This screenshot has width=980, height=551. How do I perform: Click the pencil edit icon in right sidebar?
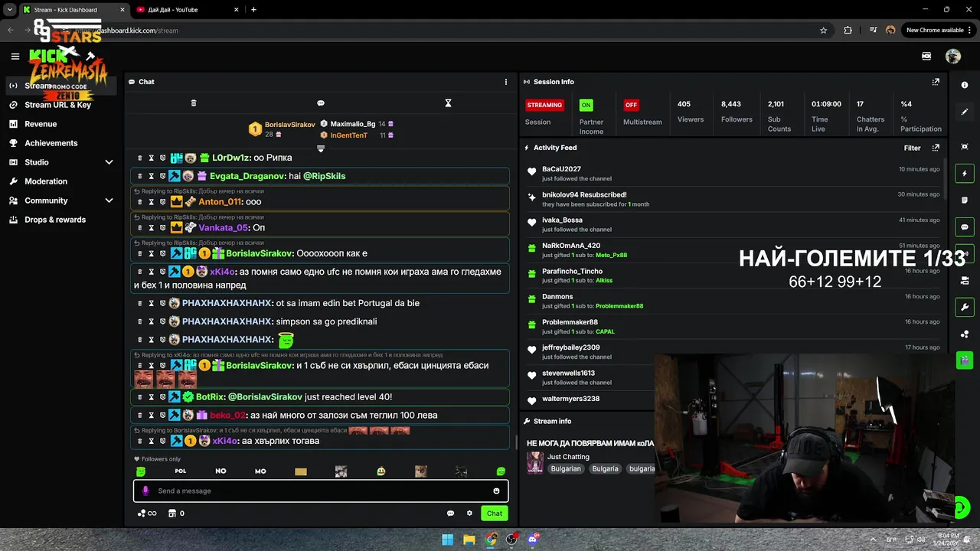coord(965,112)
